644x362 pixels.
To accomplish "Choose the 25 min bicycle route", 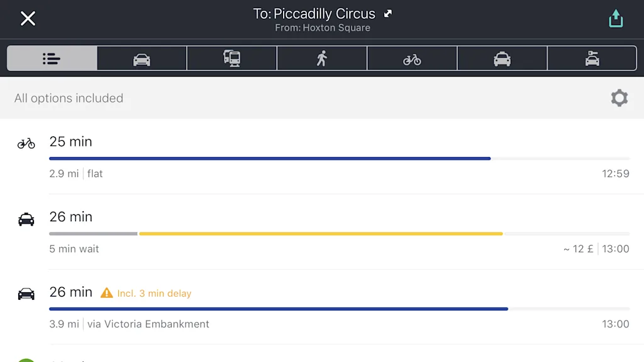I will click(322, 156).
